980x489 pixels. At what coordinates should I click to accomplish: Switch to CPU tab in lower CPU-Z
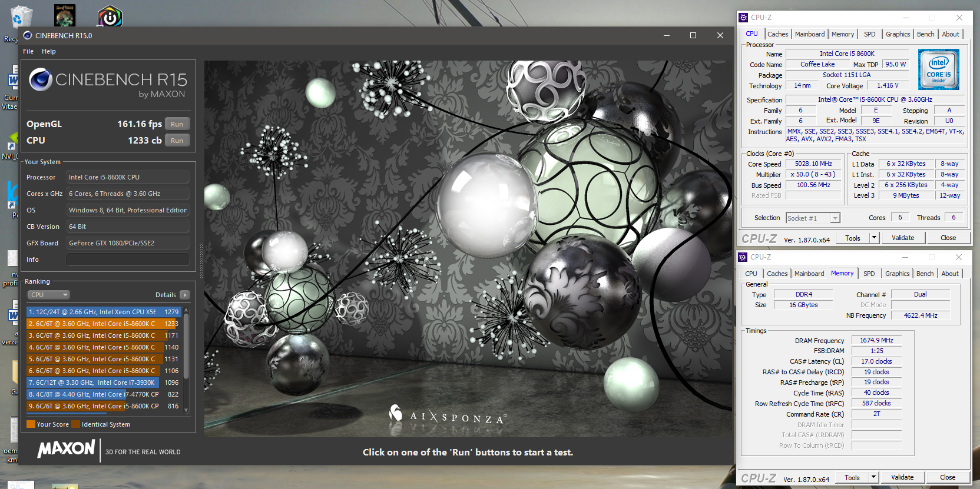click(751, 274)
